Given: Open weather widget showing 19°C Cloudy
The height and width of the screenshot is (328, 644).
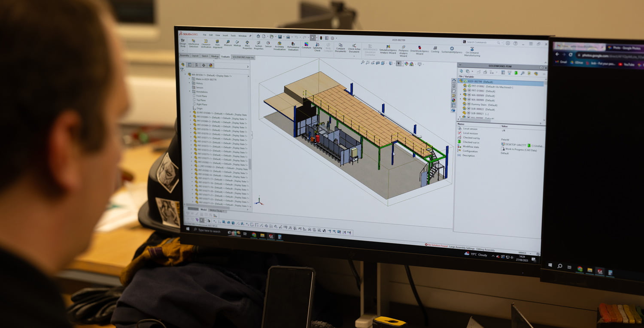Looking at the screenshot, I should click(476, 255).
